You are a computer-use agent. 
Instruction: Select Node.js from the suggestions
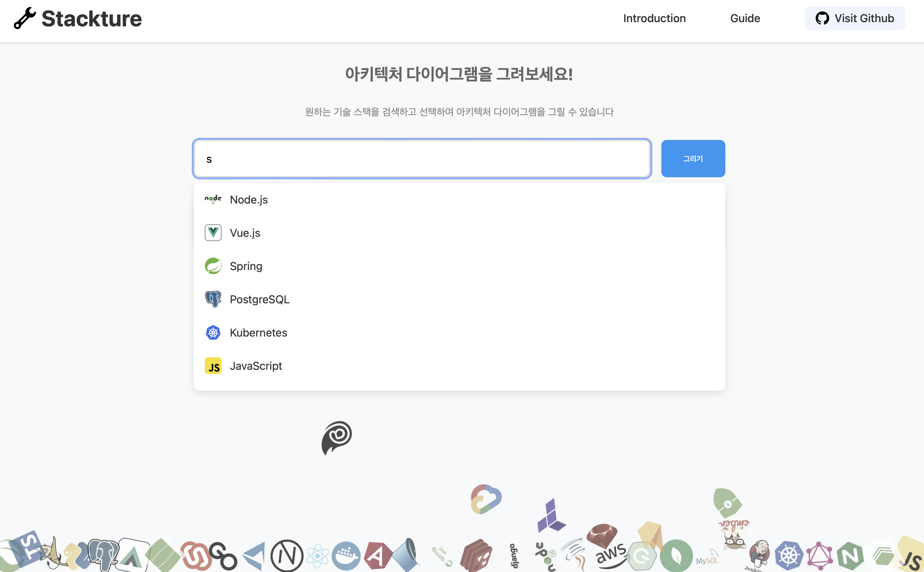tap(248, 199)
